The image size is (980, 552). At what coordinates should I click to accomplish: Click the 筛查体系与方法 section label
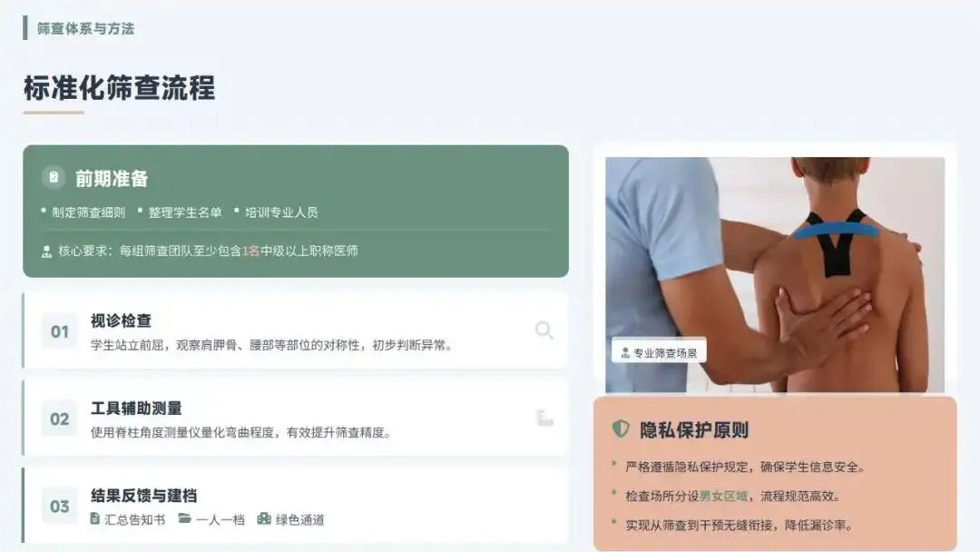tap(85, 29)
